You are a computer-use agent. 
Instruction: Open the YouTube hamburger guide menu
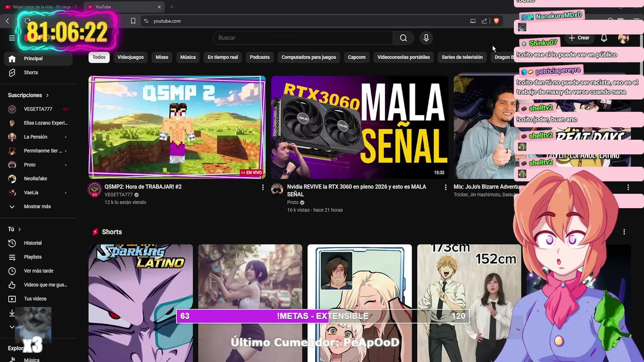(12, 38)
